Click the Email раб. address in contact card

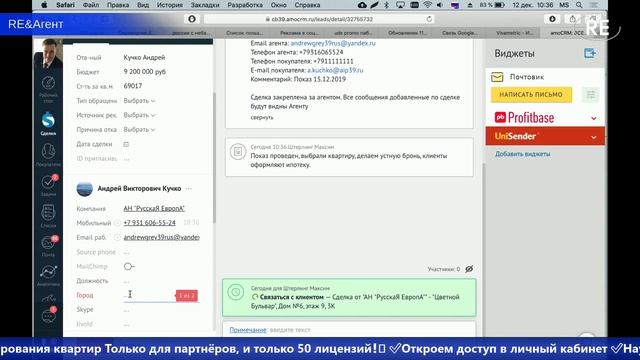pyautogui.click(x=161, y=237)
